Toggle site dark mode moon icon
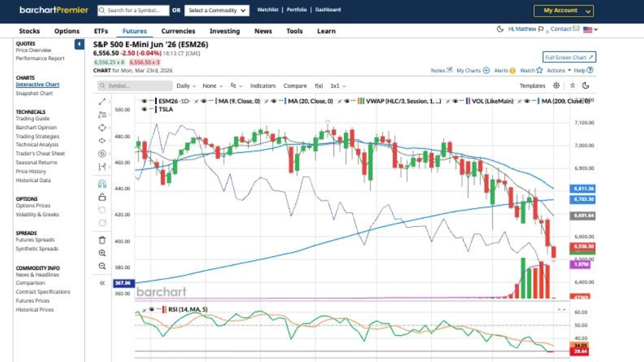Image resolution: width=644 pixels, height=362 pixels. 500,29
